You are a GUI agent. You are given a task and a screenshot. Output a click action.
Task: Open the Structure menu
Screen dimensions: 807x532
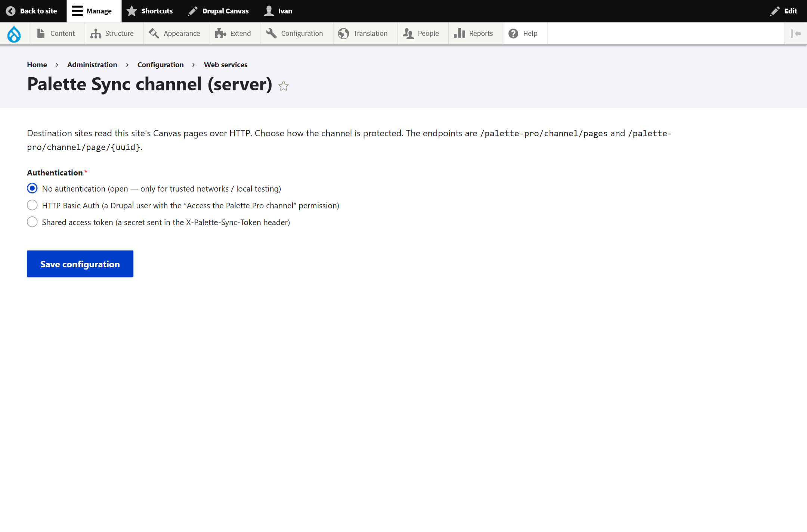click(x=114, y=34)
